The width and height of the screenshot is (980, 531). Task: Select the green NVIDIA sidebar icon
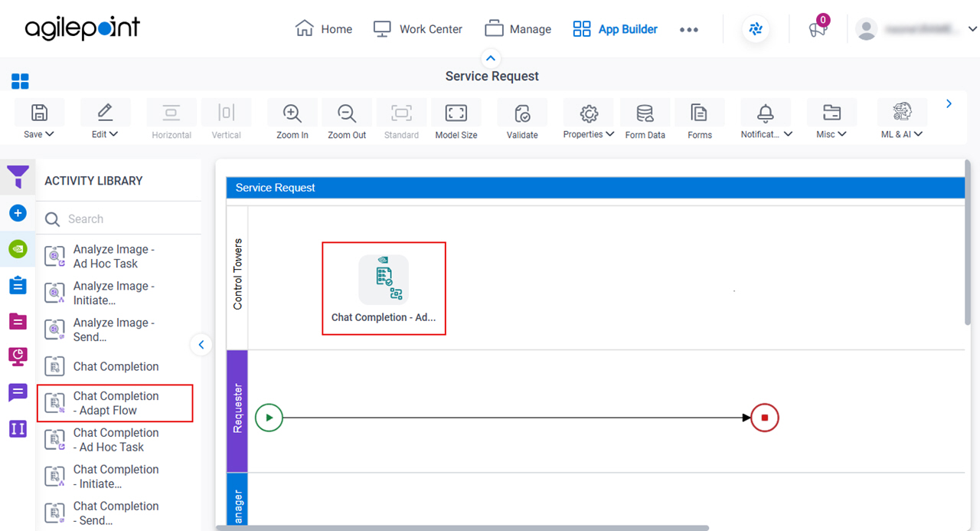pyautogui.click(x=18, y=249)
